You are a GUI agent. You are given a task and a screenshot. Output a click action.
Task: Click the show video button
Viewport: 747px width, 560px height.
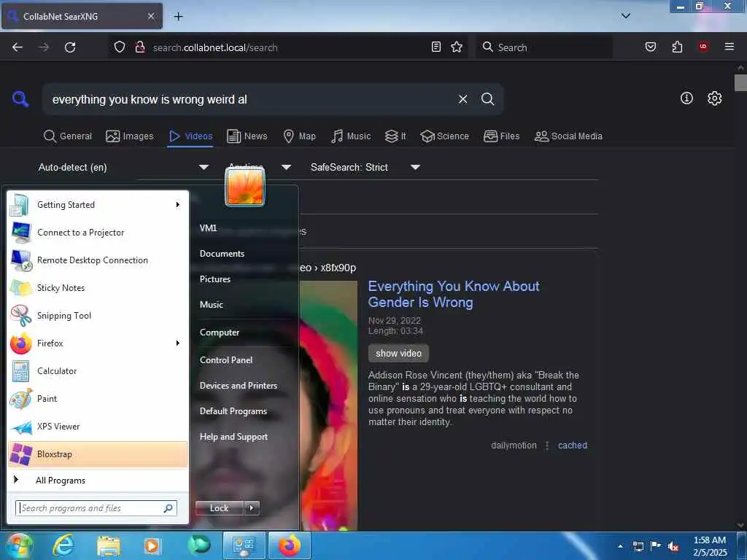coord(398,354)
